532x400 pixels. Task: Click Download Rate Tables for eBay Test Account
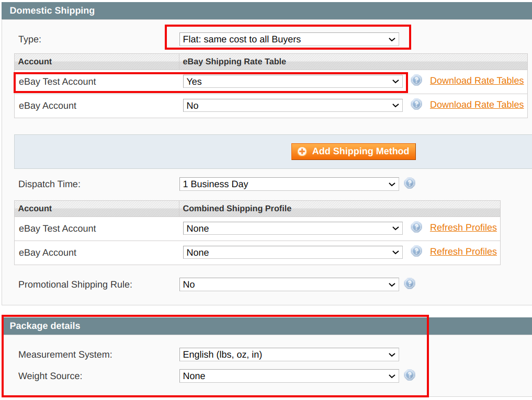pyautogui.click(x=477, y=81)
